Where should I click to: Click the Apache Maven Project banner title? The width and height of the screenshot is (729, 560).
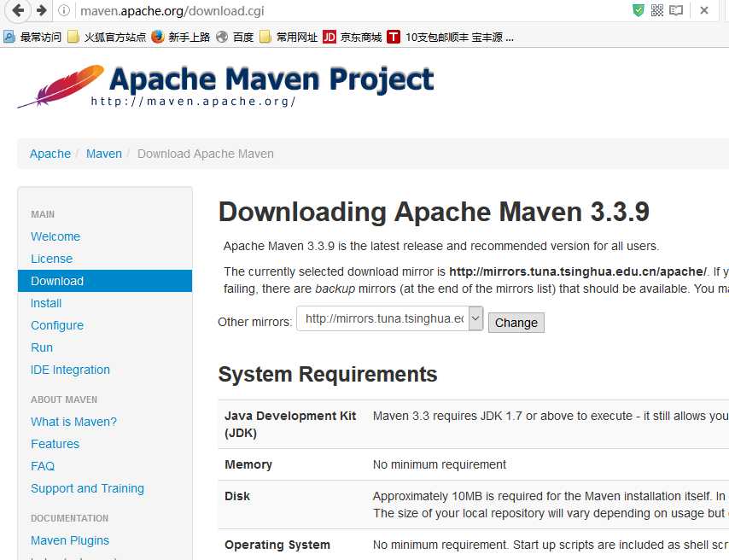(271, 79)
